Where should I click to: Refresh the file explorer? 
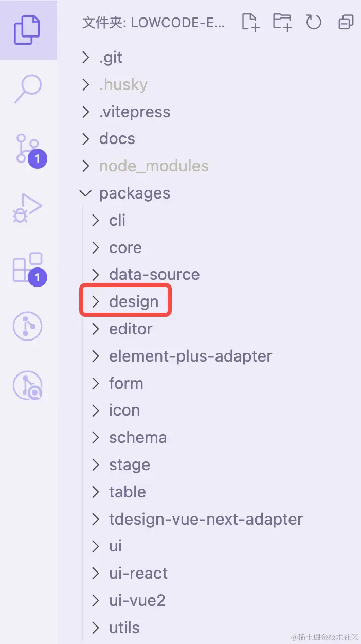click(313, 22)
